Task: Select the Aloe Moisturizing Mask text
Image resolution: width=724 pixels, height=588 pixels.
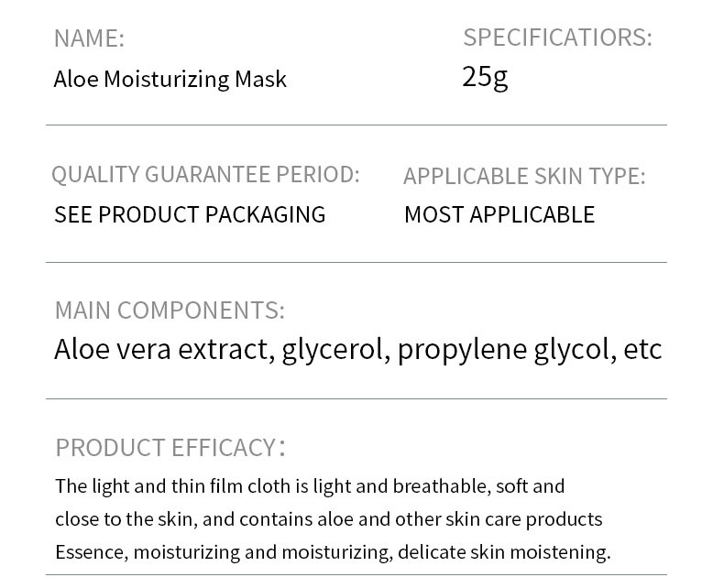Action: point(170,80)
